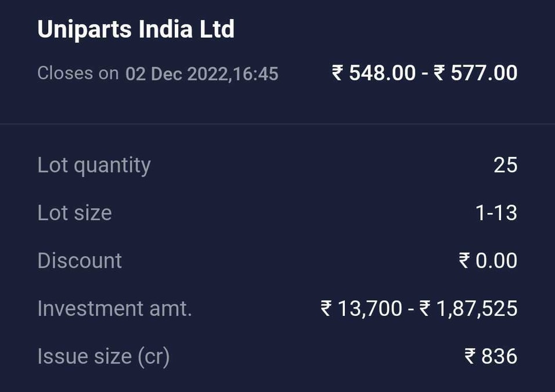Click the rupee symbol beside 577.00
The height and width of the screenshot is (392, 555).
[439, 73]
